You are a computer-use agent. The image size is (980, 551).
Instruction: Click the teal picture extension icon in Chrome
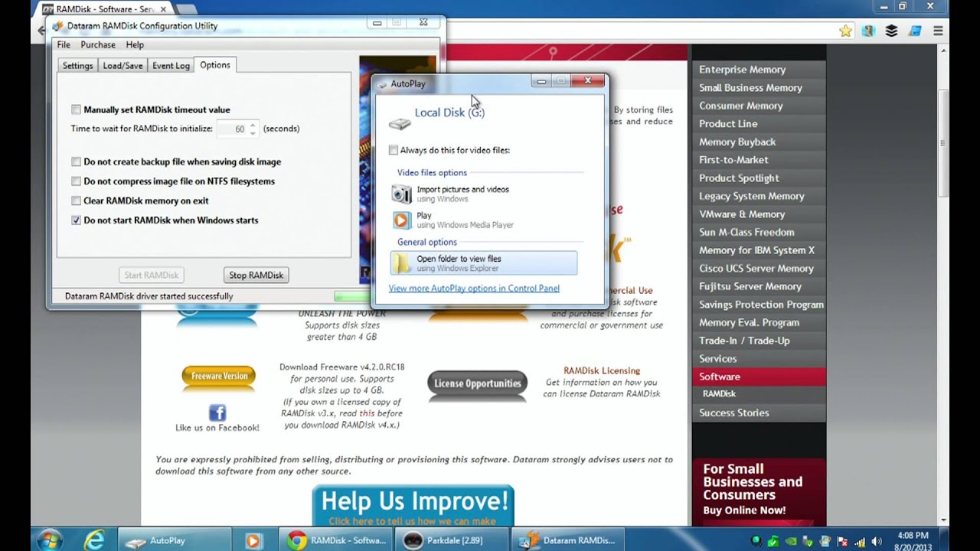coord(868,31)
